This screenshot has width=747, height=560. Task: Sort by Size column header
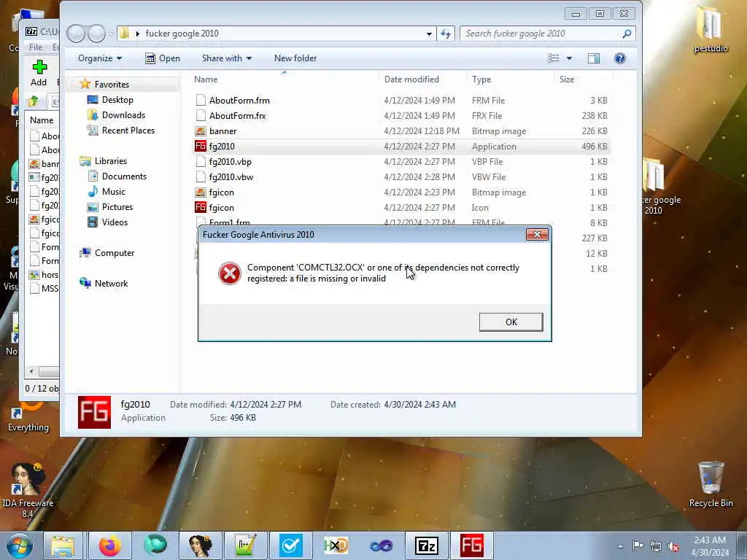pyautogui.click(x=566, y=79)
